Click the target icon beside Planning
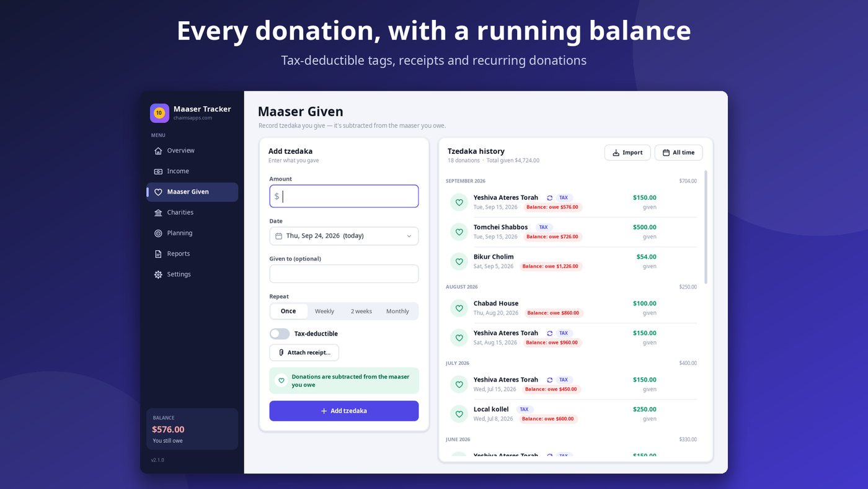The image size is (868, 489). [x=158, y=233]
